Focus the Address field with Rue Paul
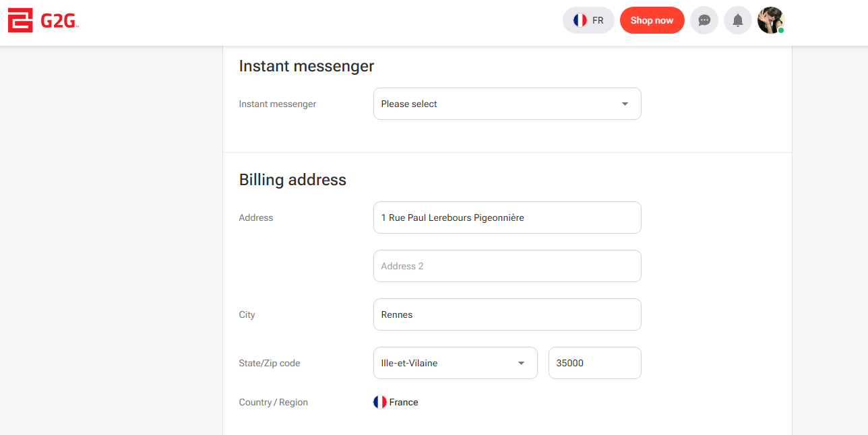 point(507,217)
